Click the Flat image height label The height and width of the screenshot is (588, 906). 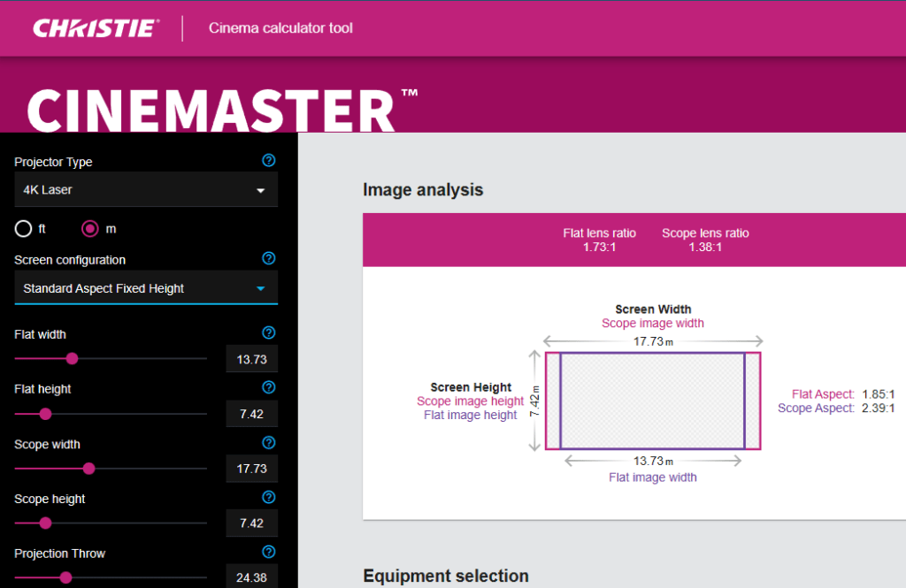(471, 415)
